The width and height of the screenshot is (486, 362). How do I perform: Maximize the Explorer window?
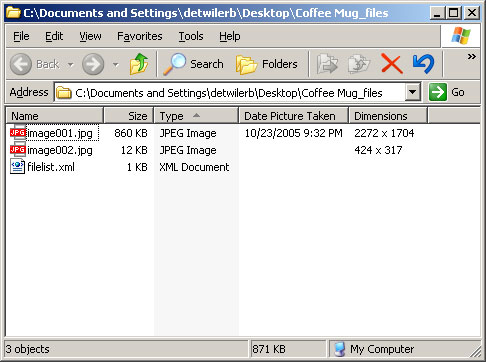point(454,13)
